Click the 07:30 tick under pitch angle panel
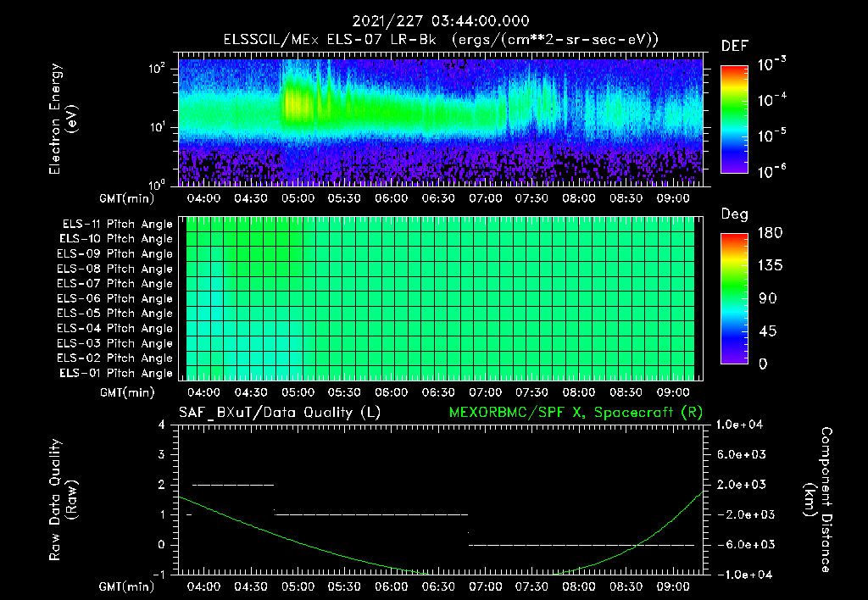This screenshot has width=868, height=600. click(531, 392)
